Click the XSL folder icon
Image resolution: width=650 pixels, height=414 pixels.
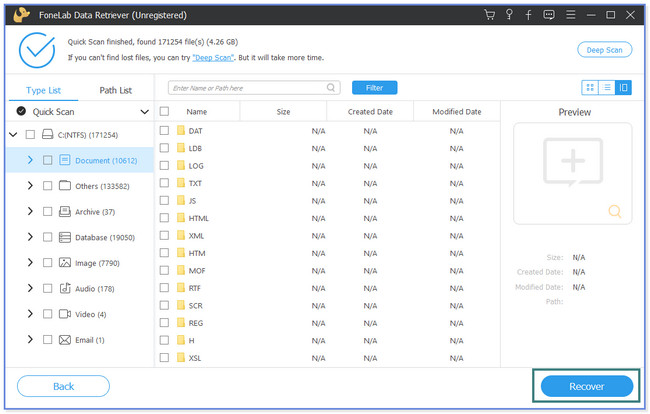pyautogui.click(x=181, y=358)
